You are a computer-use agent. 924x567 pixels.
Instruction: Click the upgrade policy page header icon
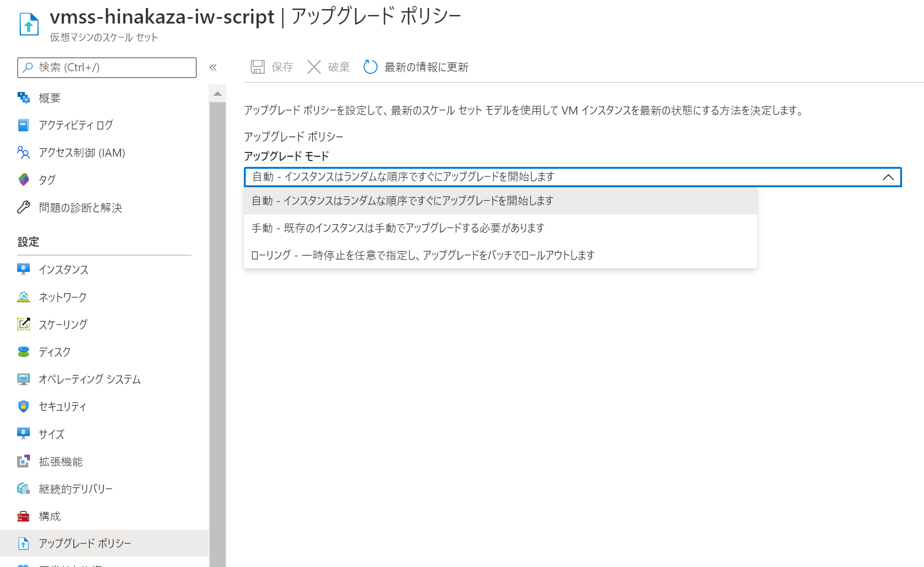point(29,24)
